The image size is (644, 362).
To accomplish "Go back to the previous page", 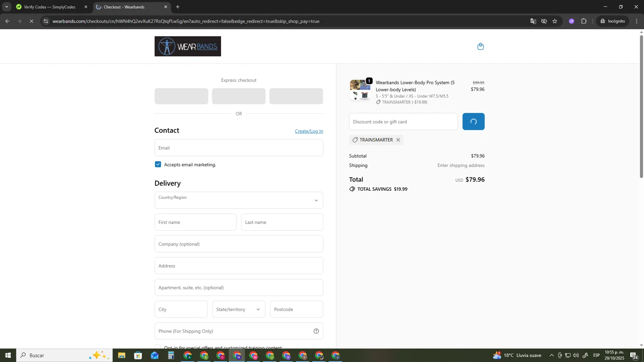I will 7,21.
